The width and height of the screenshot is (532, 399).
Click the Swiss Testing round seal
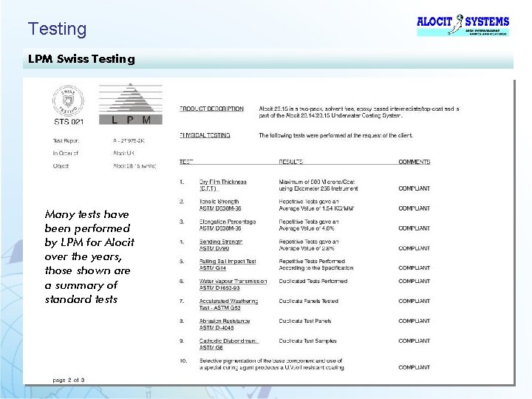(x=68, y=100)
